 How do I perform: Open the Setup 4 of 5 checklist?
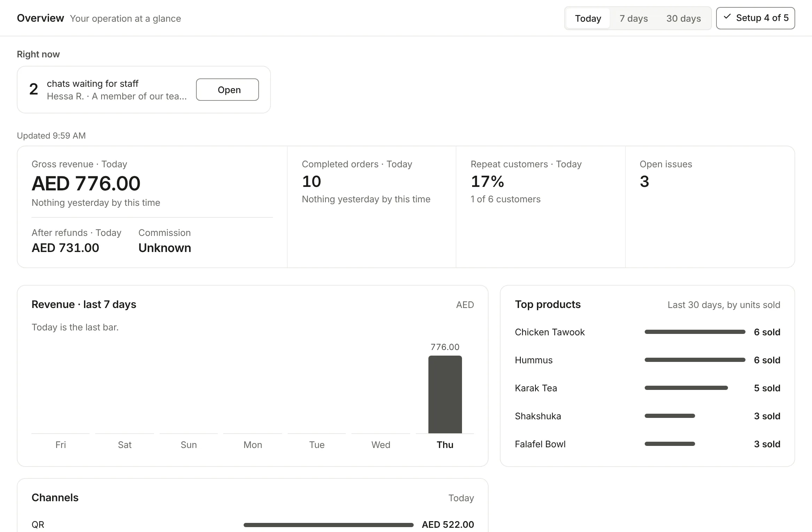(x=755, y=18)
